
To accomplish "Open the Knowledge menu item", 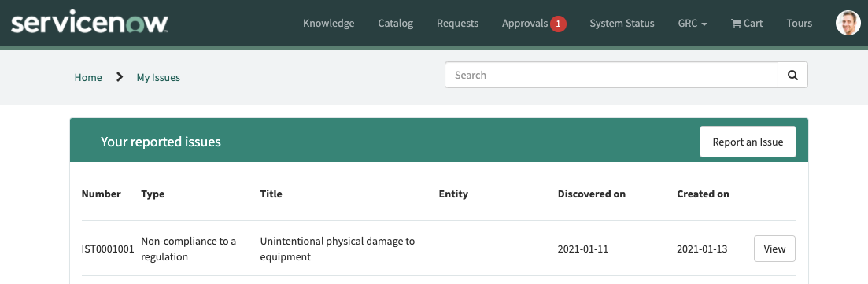I will pyautogui.click(x=329, y=24).
